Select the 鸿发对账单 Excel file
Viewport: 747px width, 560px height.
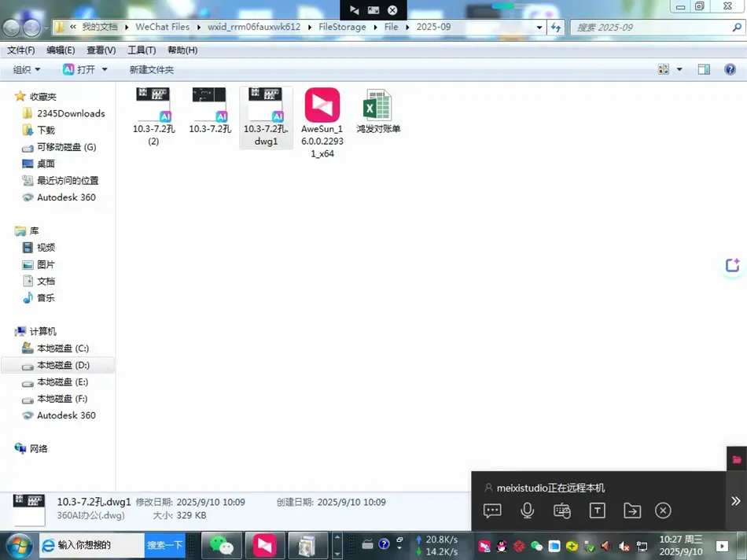tap(378, 111)
